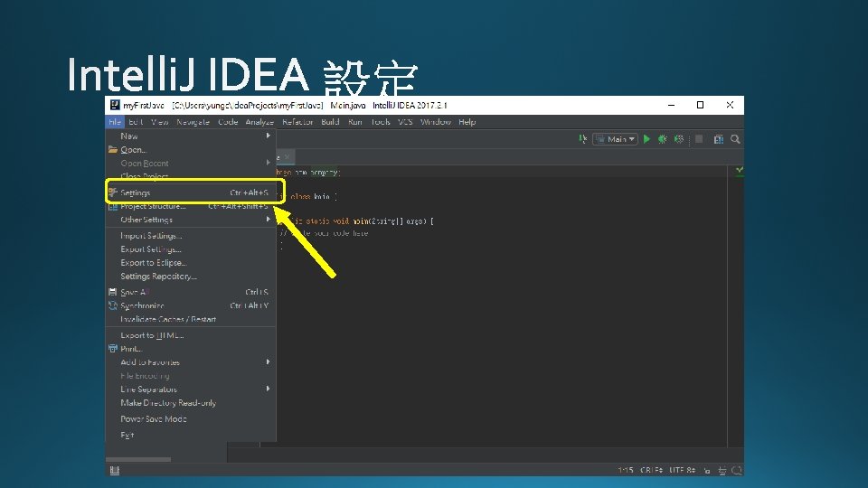
Task: Open the Navigate menu
Action: point(193,122)
